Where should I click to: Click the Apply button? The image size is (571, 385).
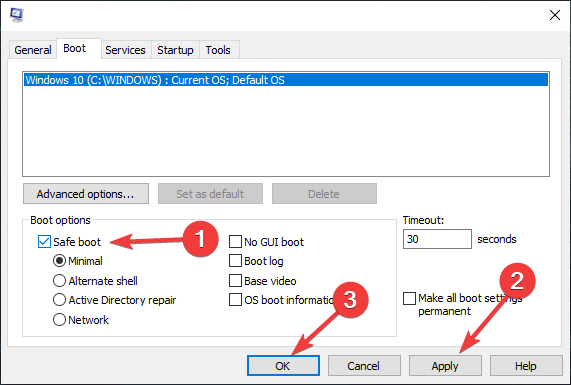(445, 366)
